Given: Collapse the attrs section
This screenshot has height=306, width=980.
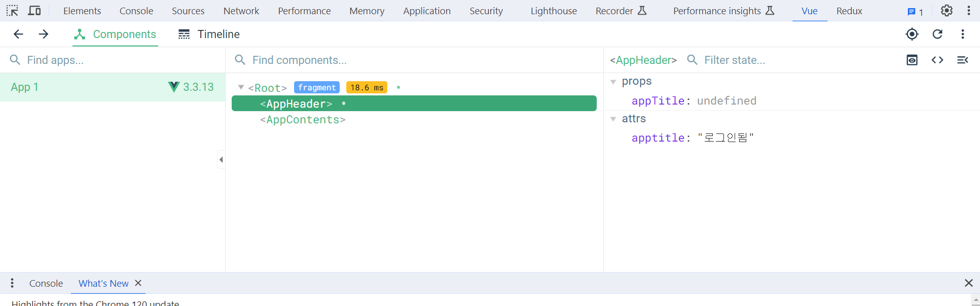Looking at the screenshot, I should tap(613, 119).
